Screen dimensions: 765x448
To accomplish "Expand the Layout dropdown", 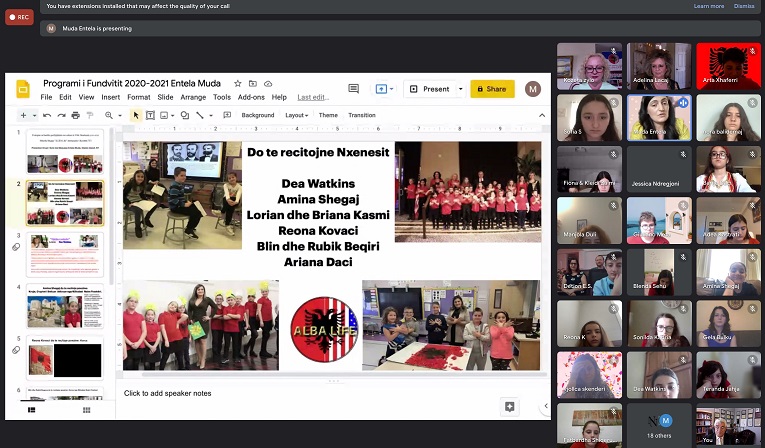I will 296,115.
